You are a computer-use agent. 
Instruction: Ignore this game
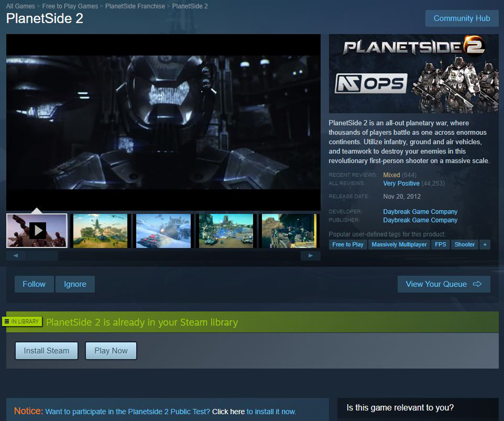(75, 284)
